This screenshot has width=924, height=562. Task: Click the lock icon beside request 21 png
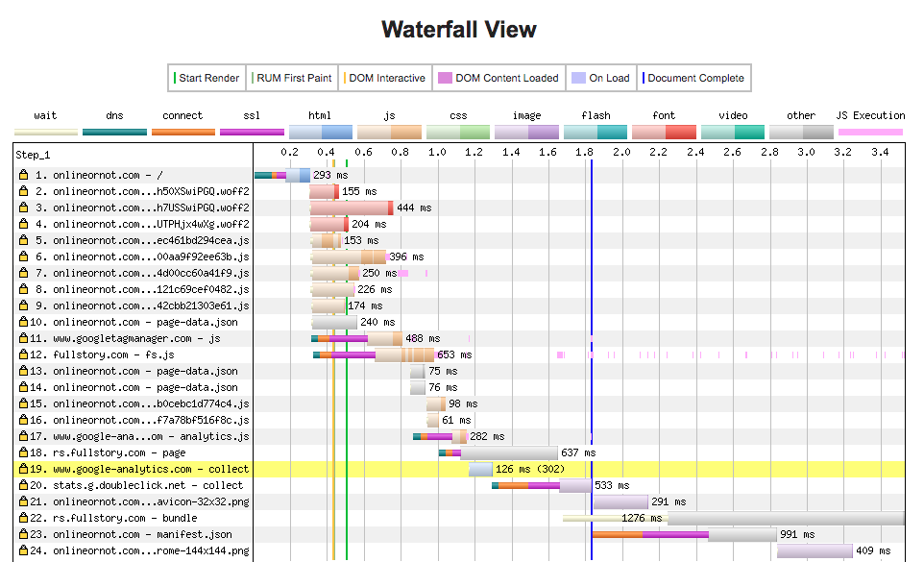click(24, 501)
